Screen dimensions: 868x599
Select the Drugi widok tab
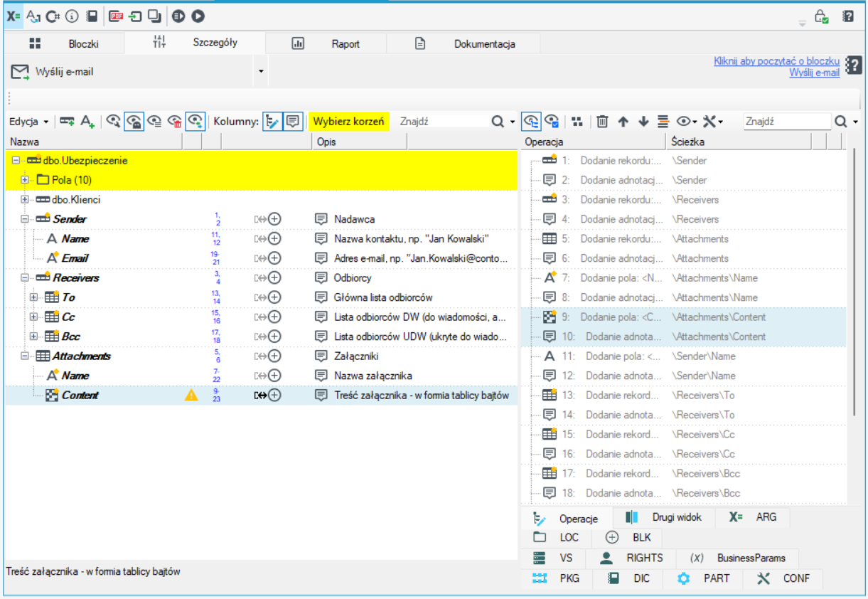663,517
